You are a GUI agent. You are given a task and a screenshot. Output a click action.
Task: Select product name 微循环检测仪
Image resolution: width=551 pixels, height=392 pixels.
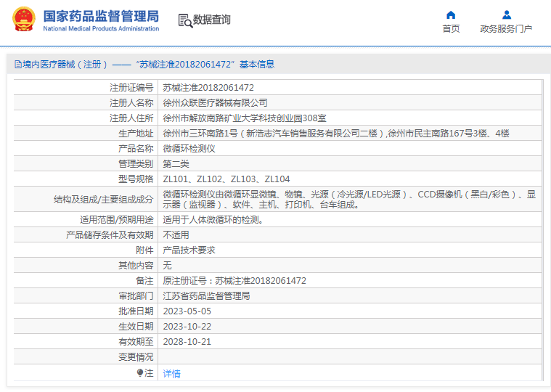[x=189, y=149]
